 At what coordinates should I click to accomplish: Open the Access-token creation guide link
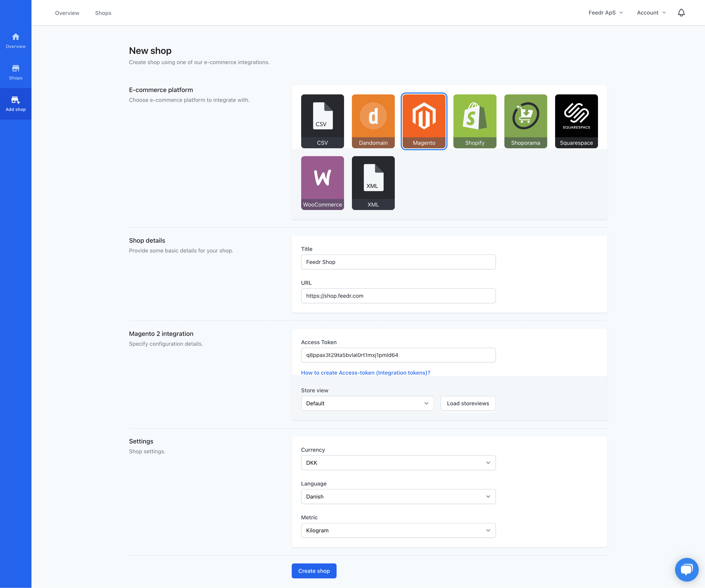coord(366,372)
